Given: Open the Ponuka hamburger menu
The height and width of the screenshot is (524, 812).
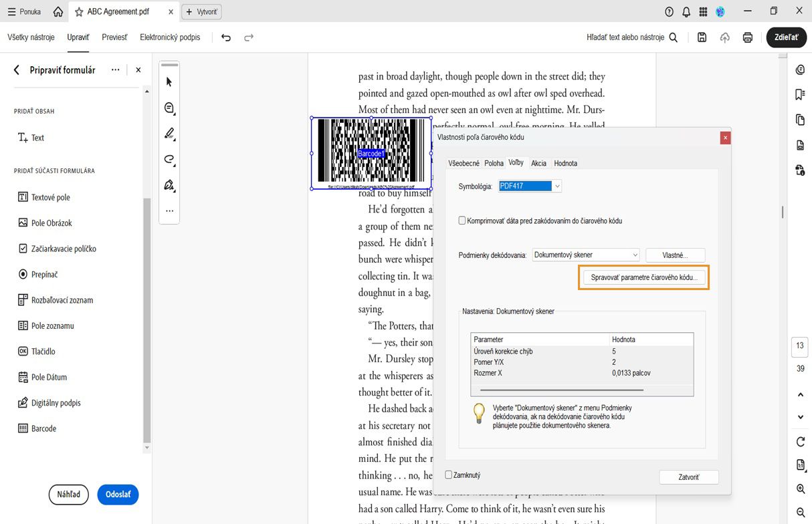Looking at the screenshot, I should pyautogui.click(x=24, y=12).
